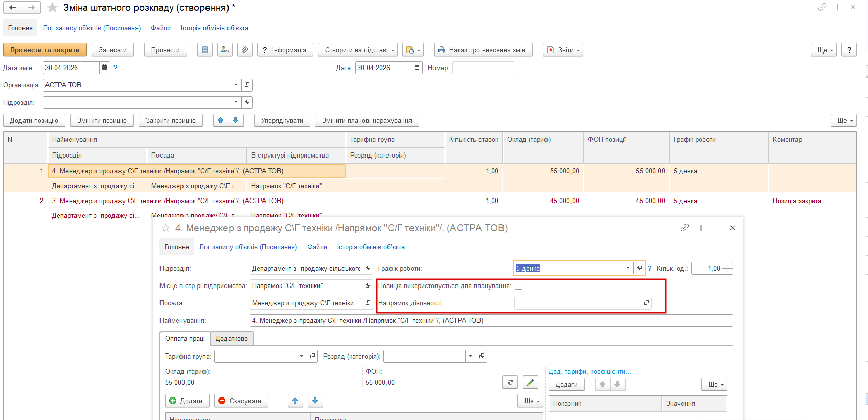Expand the Організація dropdown list
The width and height of the screenshot is (868, 420).
[x=236, y=85]
